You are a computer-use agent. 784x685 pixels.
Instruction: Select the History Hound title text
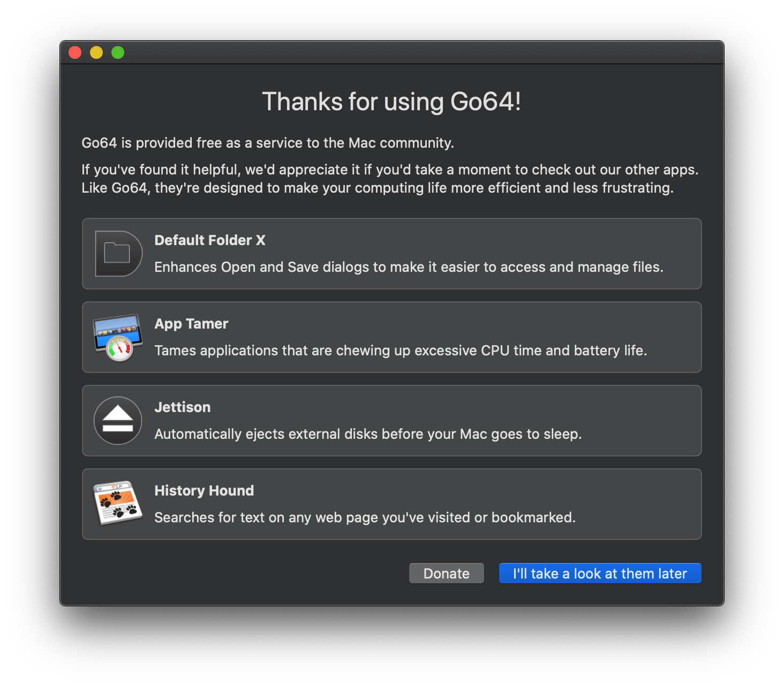pos(204,491)
